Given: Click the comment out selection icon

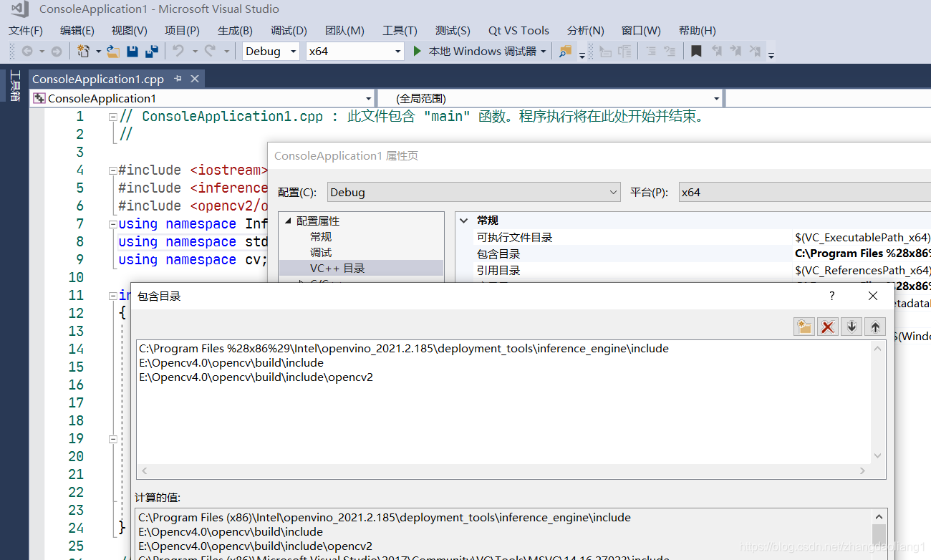Looking at the screenshot, I should [x=651, y=52].
